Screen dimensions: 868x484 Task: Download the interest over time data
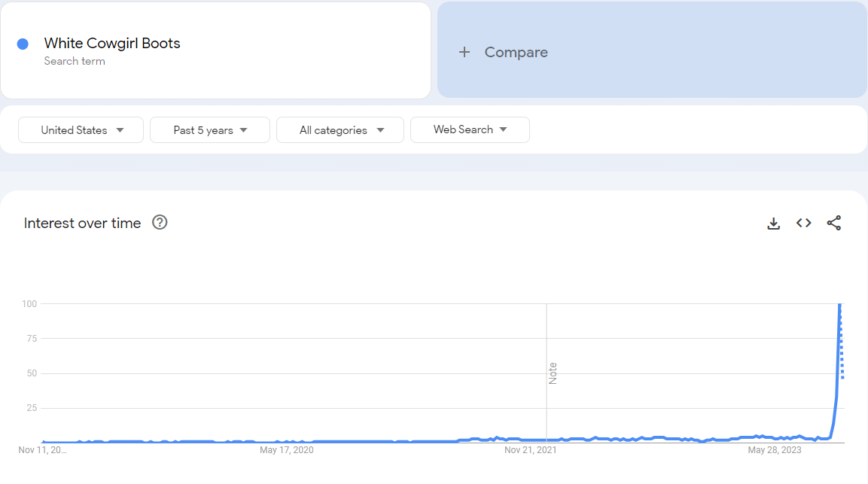(x=773, y=224)
